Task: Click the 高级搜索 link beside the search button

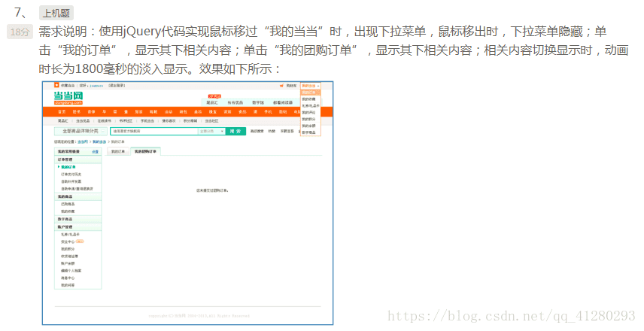Action: coord(257,131)
